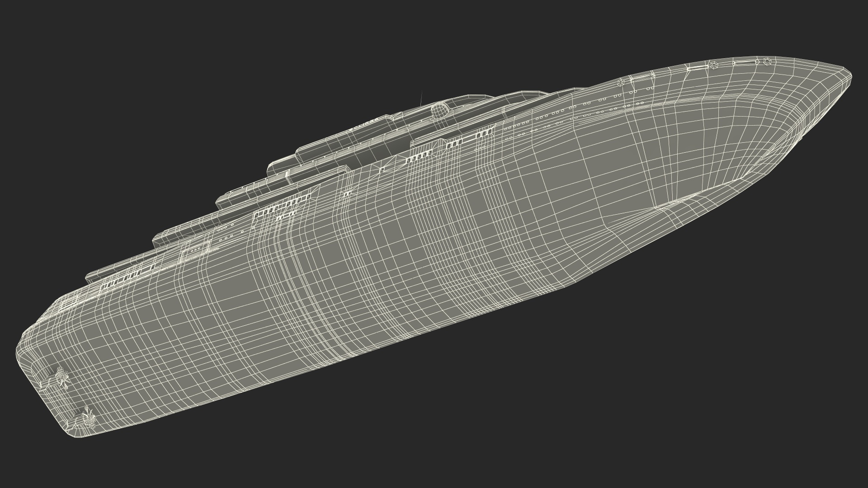Click the pointed bow tip of the hull

(849, 75)
